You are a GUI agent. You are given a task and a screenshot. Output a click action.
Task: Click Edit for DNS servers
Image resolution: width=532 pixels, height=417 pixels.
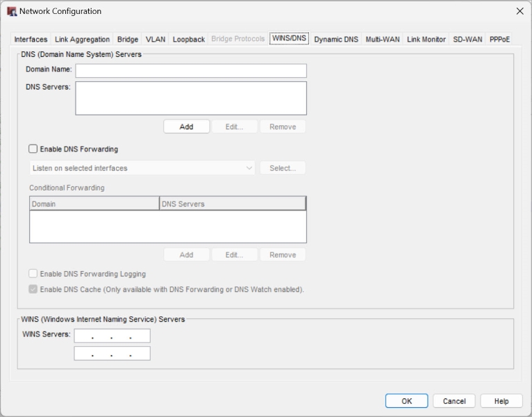pos(235,126)
